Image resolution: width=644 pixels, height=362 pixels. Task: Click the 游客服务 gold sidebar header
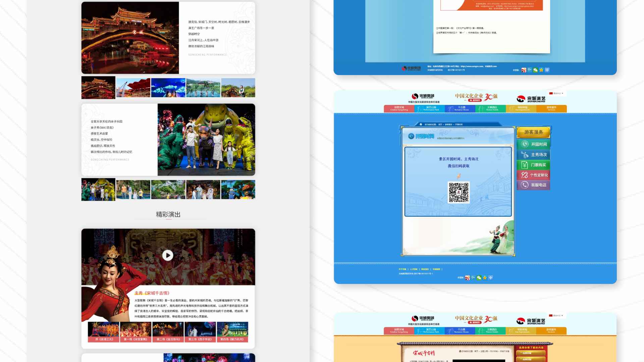coord(533,132)
